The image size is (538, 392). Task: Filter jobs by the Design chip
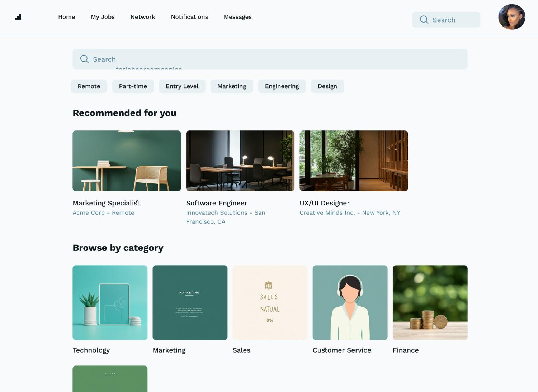point(327,86)
